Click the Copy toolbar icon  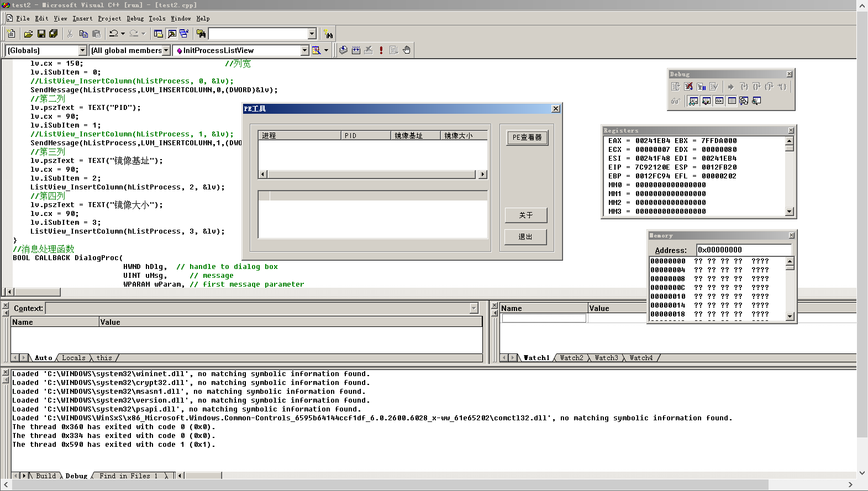[83, 34]
